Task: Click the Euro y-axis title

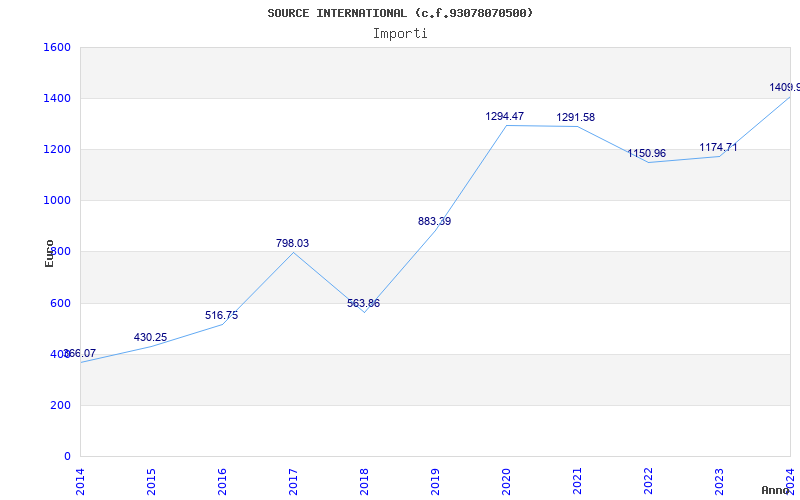Action: 50,253
